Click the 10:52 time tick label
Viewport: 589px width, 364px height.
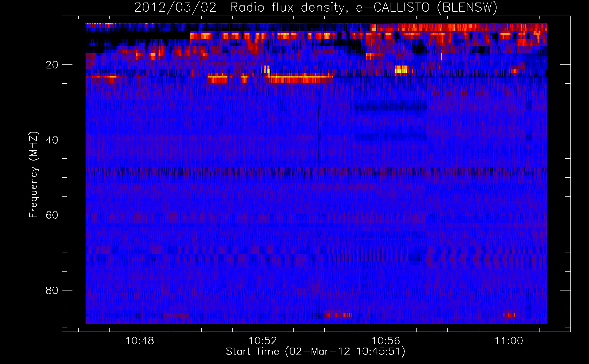[x=263, y=341]
